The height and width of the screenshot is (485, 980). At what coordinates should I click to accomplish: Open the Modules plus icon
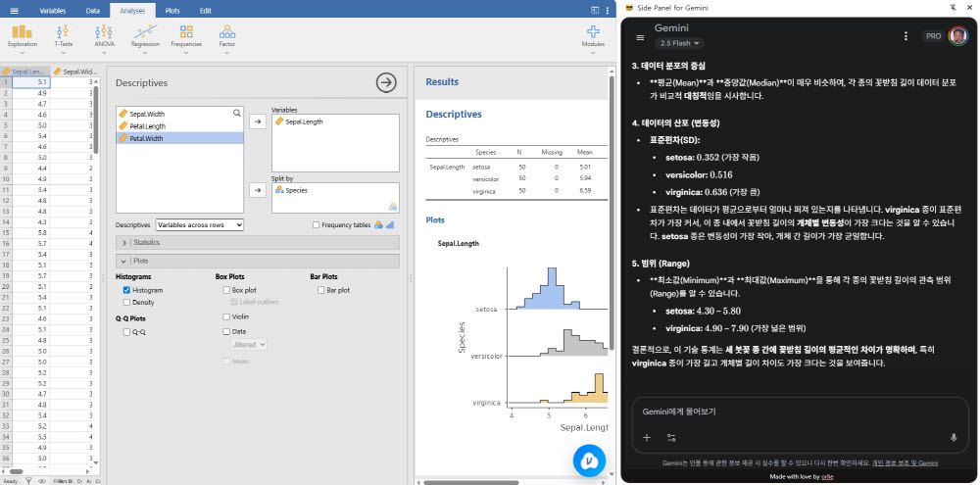[593, 36]
